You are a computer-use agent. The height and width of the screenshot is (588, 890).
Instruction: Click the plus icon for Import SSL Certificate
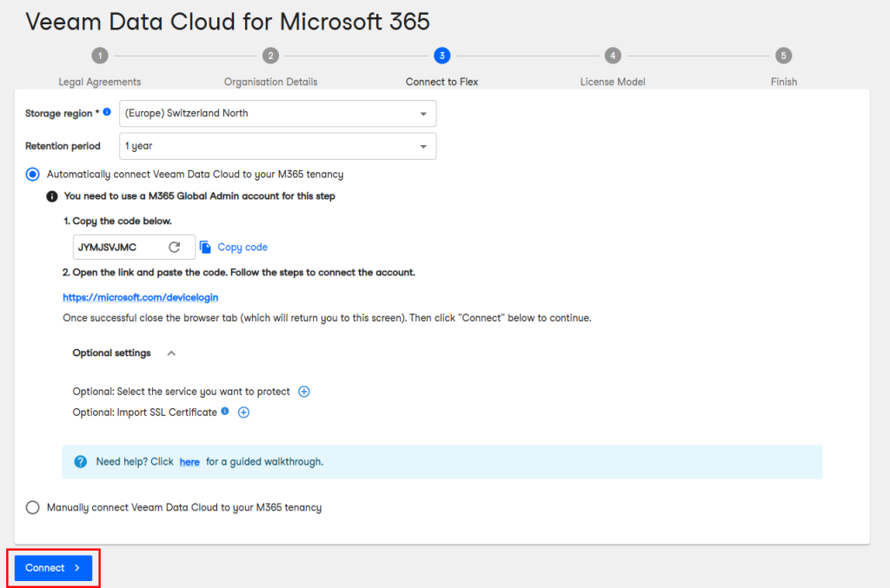coord(243,413)
